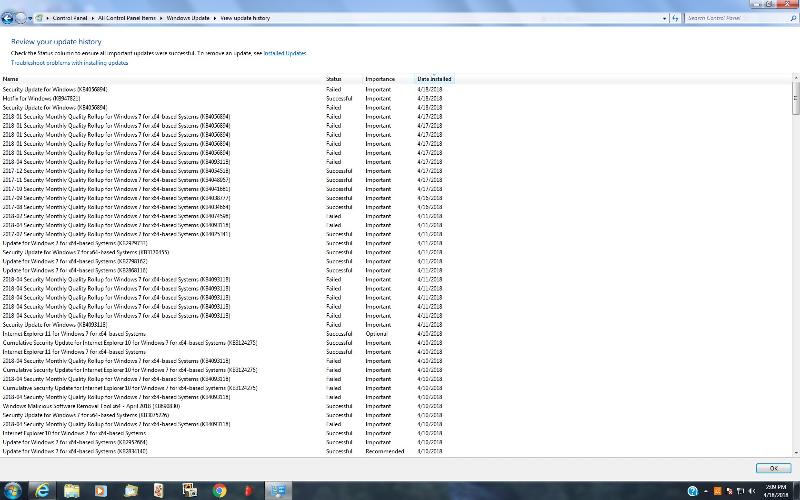
Task: Click the magnifier search icon
Action: [793, 18]
